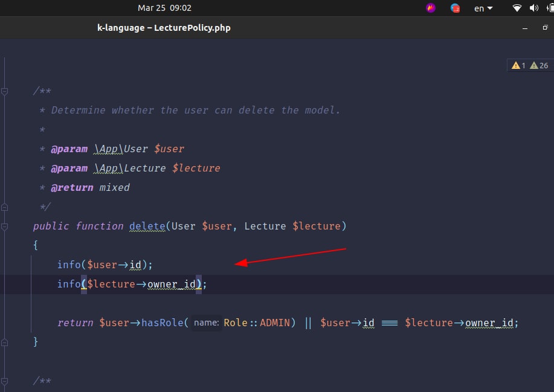Click the battery indicator in top bar

tap(550, 8)
